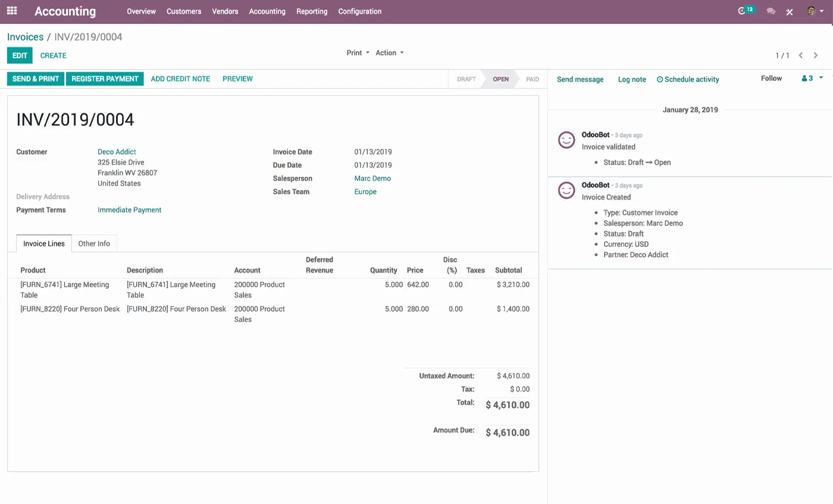Click OdooBot's avatar next to Invoice validated
The width and height of the screenshot is (833, 504).
566,140
